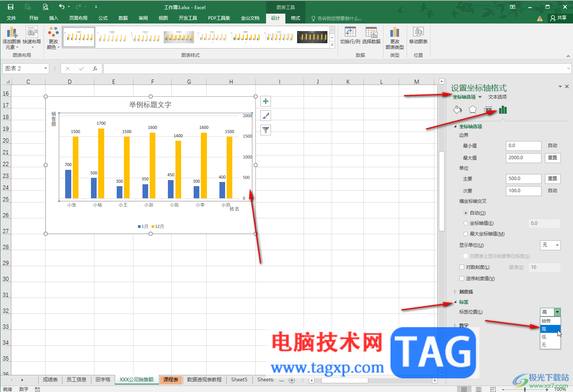Open Fill & Line paint bucket tab
Viewport: 573px width, 392px height.
click(457, 110)
